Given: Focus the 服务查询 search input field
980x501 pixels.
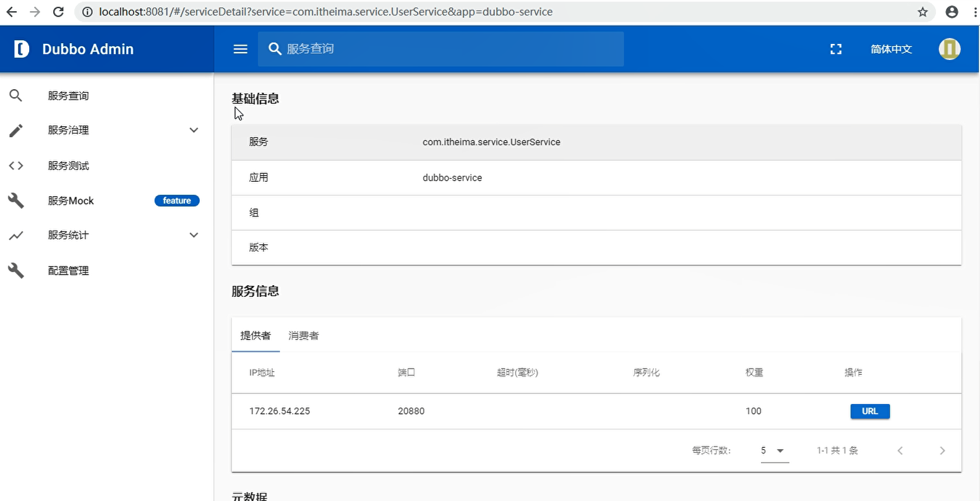Looking at the screenshot, I should tap(441, 49).
